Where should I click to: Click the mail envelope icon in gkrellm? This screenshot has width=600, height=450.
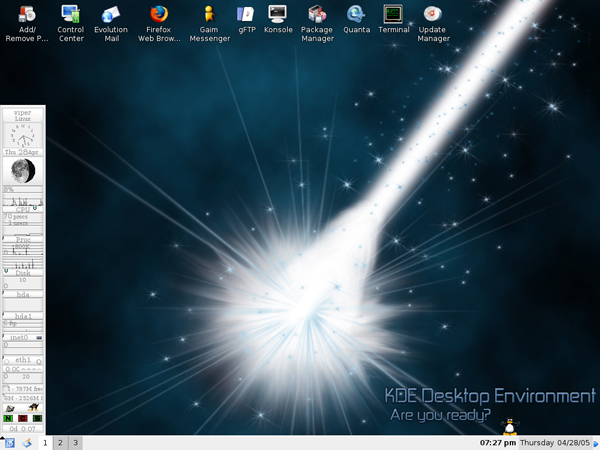click(x=10, y=408)
